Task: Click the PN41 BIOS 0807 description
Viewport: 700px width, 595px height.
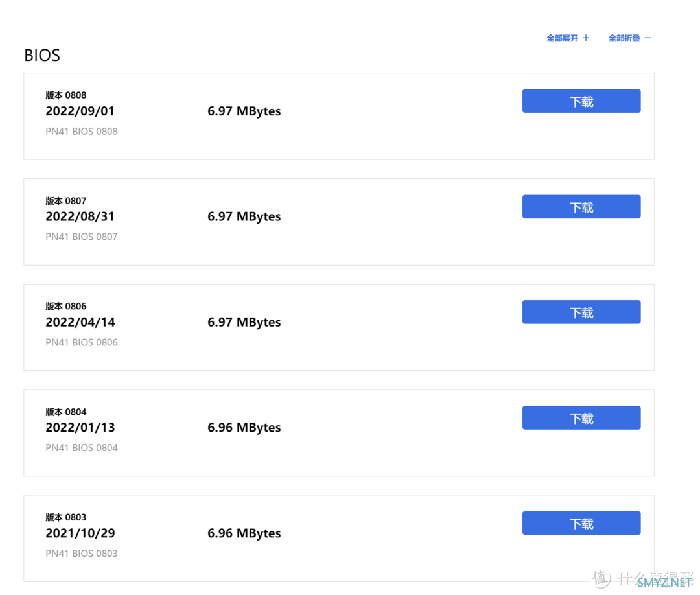Action: [82, 237]
